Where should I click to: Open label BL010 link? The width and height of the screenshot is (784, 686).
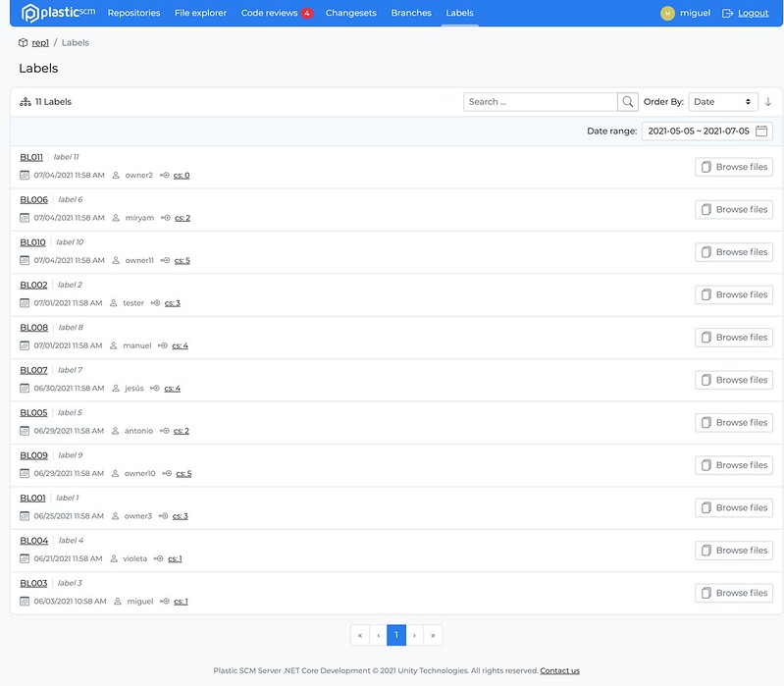pyautogui.click(x=32, y=242)
